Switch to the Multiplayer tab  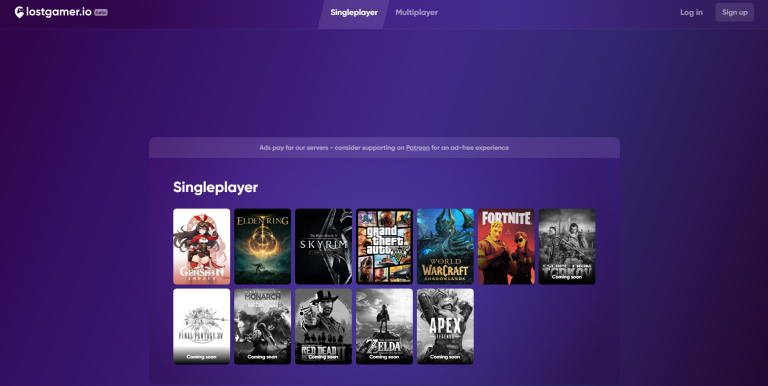click(416, 13)
